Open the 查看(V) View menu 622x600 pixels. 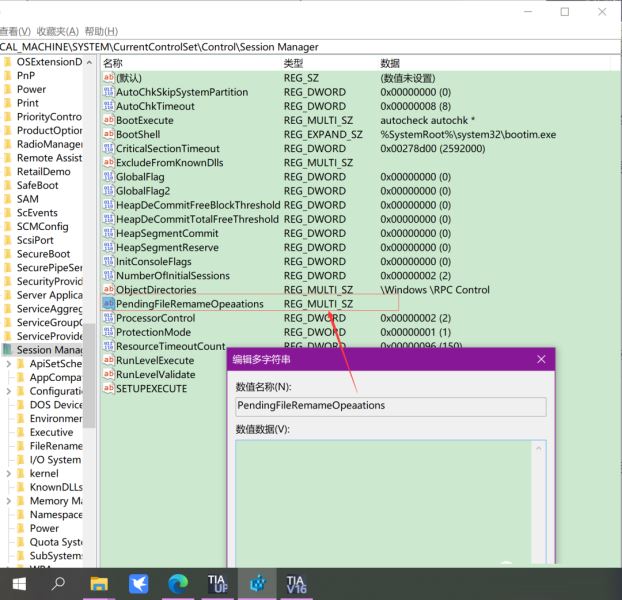pyautogui.click(x=15, y=31)
